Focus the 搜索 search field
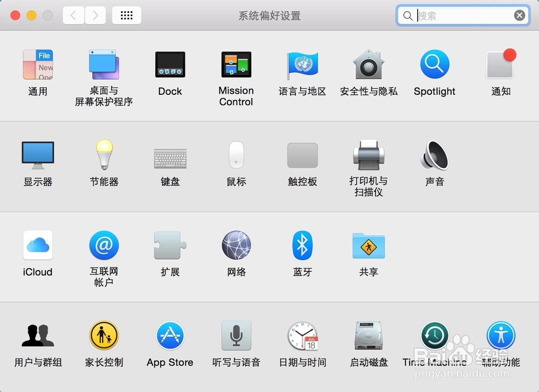 point(462,16)
